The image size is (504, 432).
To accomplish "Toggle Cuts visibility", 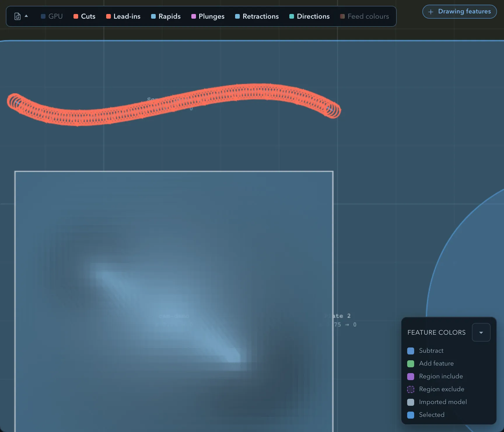I will pos(84,16).
